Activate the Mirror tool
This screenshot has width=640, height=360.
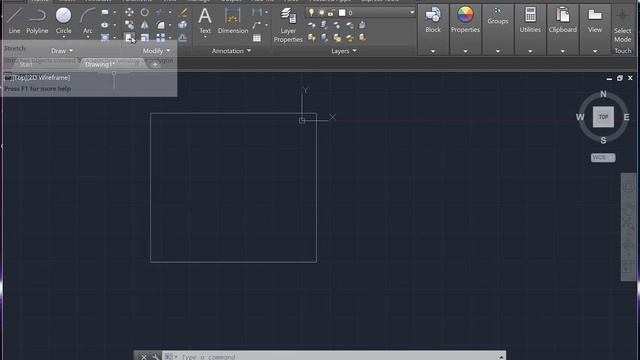coord(144,25)
